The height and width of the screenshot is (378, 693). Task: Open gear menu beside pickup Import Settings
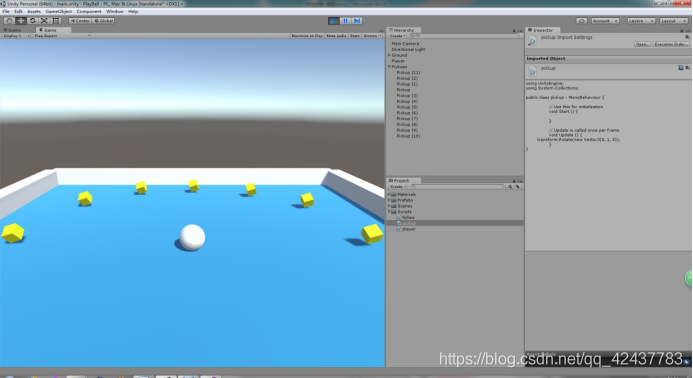[x=687, y=37]
